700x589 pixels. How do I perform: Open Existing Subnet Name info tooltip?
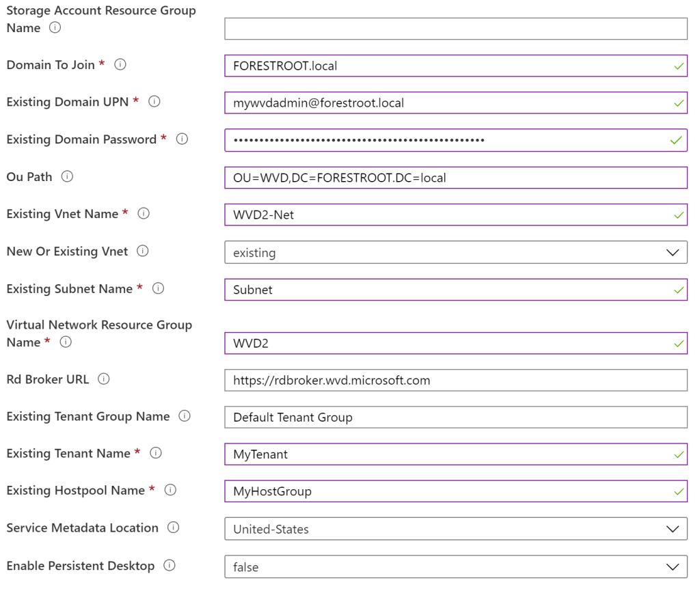click(x=159, y=289)
